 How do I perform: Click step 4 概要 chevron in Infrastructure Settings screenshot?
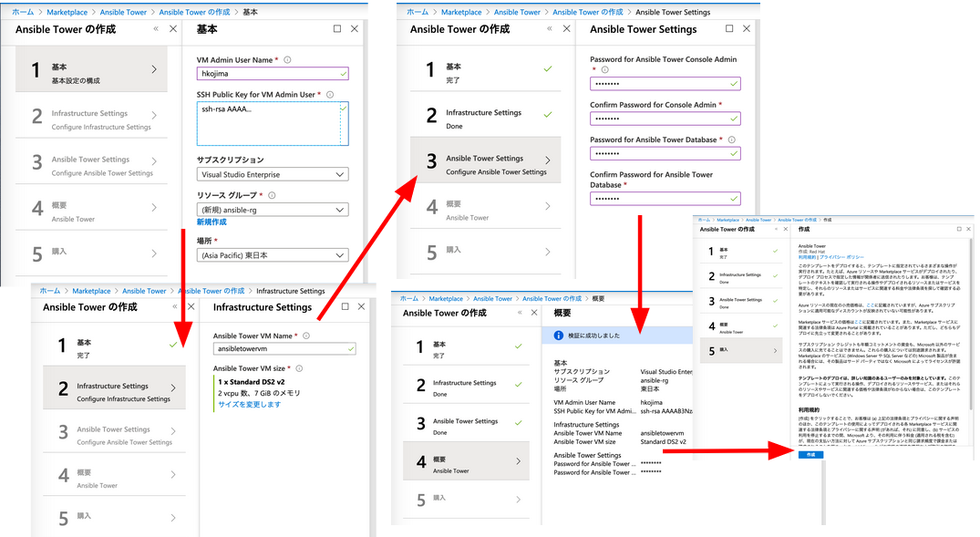173,474
